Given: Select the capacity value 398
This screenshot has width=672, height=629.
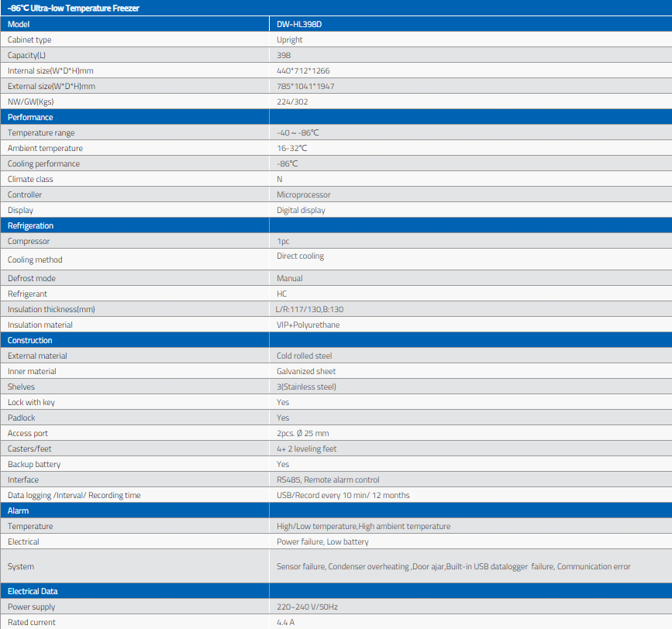Looking at the screenshot, I should 284,55.
